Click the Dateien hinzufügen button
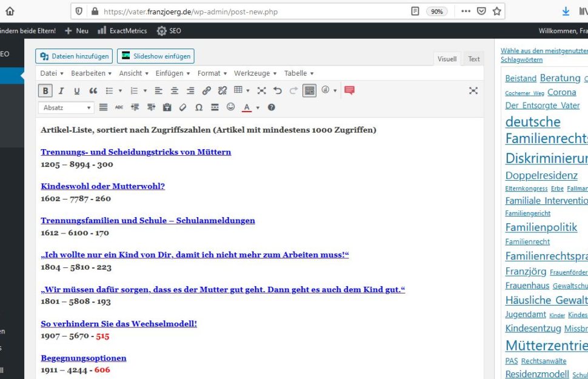 point(74,56)
